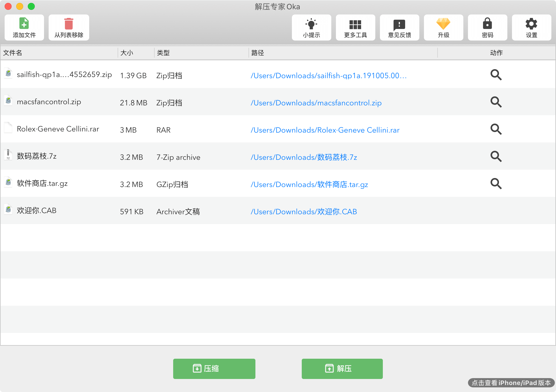The image size is (556, 392).
Task: Sort by the 文件名 column header
Action: pos(13,53)
